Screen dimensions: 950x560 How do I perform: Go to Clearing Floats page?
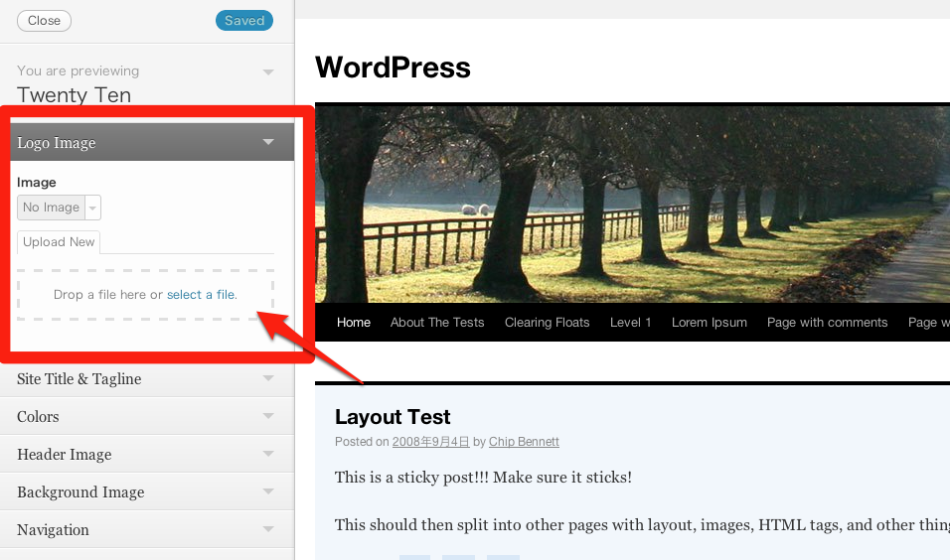click(x=547, y=323)
